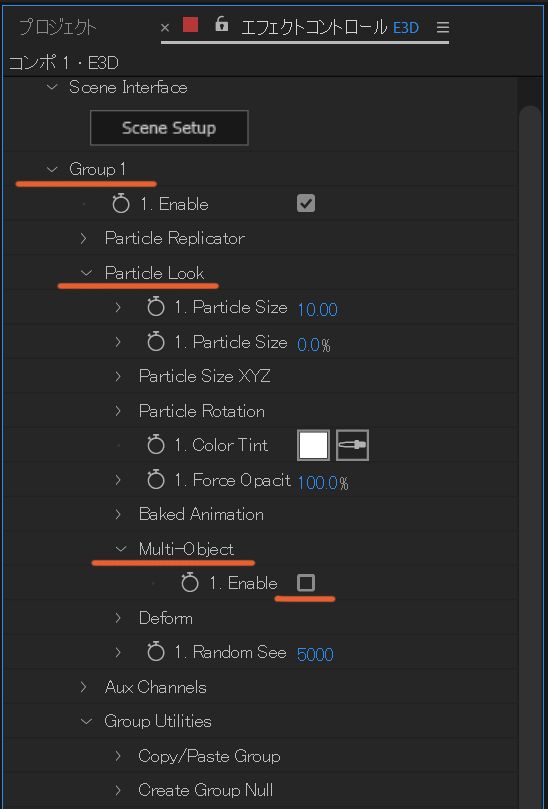The height and width of the screenshot is (809, 548).
Task: Click the Color Tint stopwatch icon
Action: (x=155, y=445)
